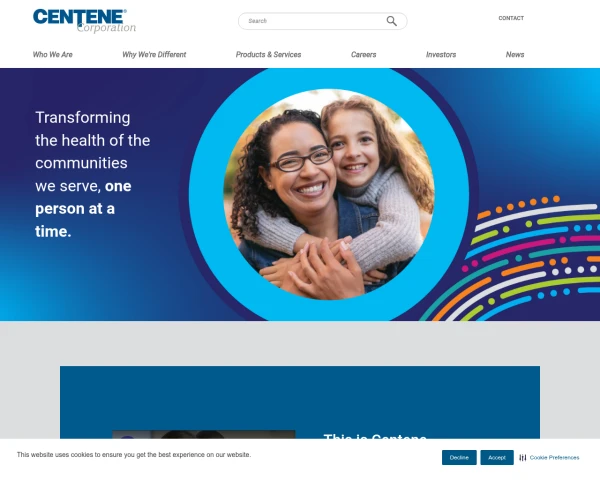Decline the website cookies
The height and width of the screenshot is (480, 600).
[459, 457]
